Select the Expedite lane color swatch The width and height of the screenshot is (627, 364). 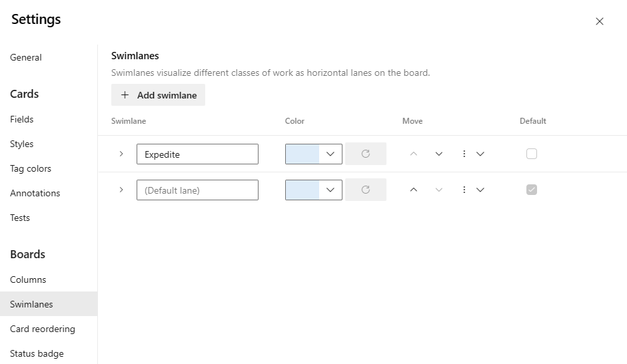click(x=302, y=154)
